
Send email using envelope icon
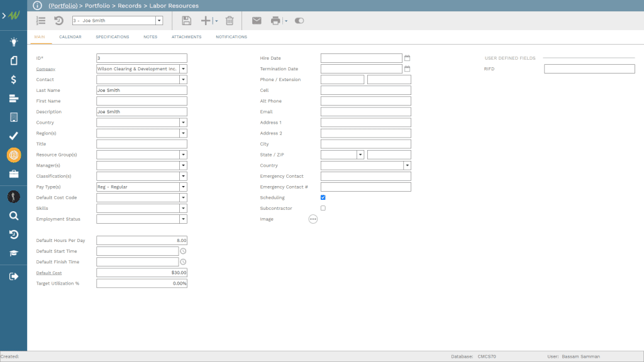pos(257,21)
